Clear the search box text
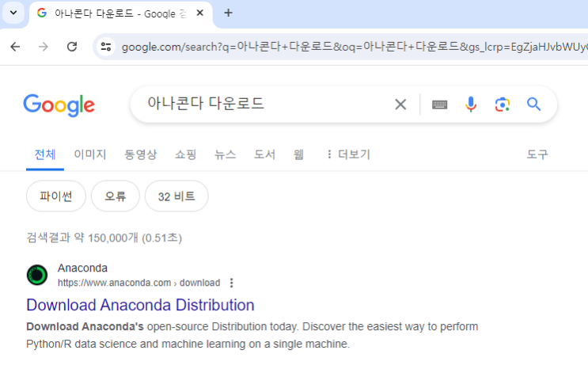 [400, 105]
